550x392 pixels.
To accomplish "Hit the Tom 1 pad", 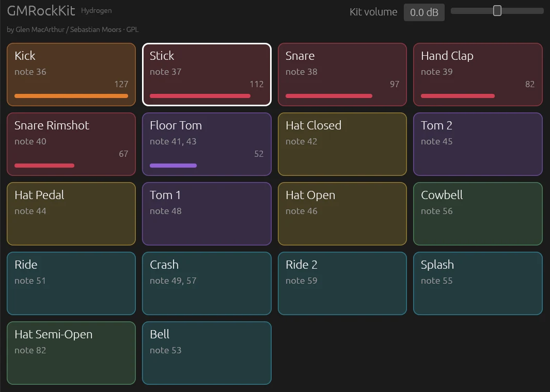I will point(207,214).
